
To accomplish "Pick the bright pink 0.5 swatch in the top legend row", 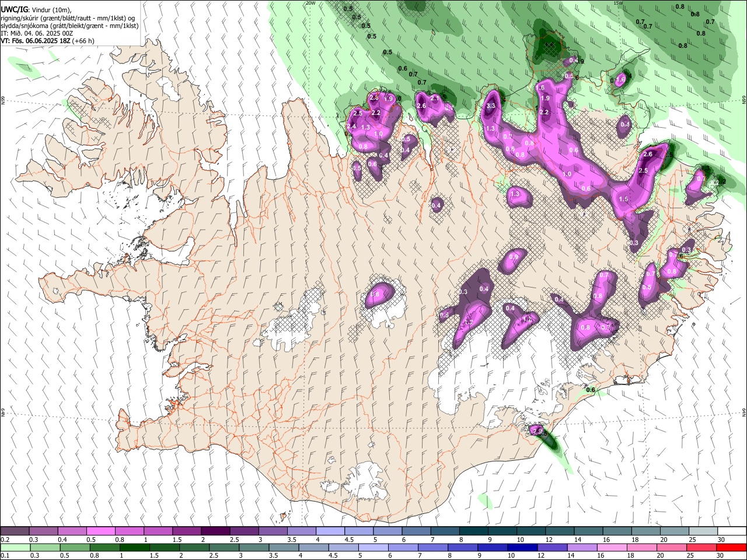I will point(101,531).
